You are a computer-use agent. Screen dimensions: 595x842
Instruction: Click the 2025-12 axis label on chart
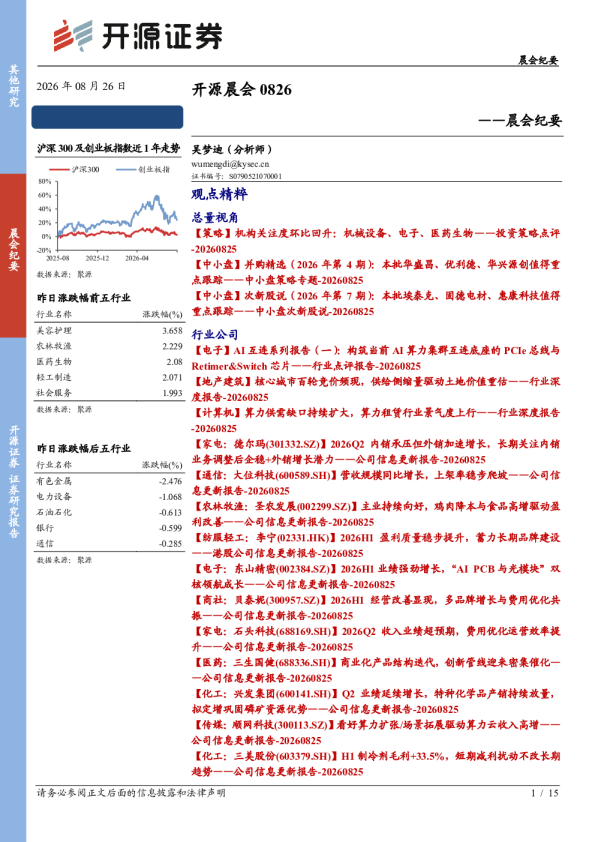[x=97, y=258]
